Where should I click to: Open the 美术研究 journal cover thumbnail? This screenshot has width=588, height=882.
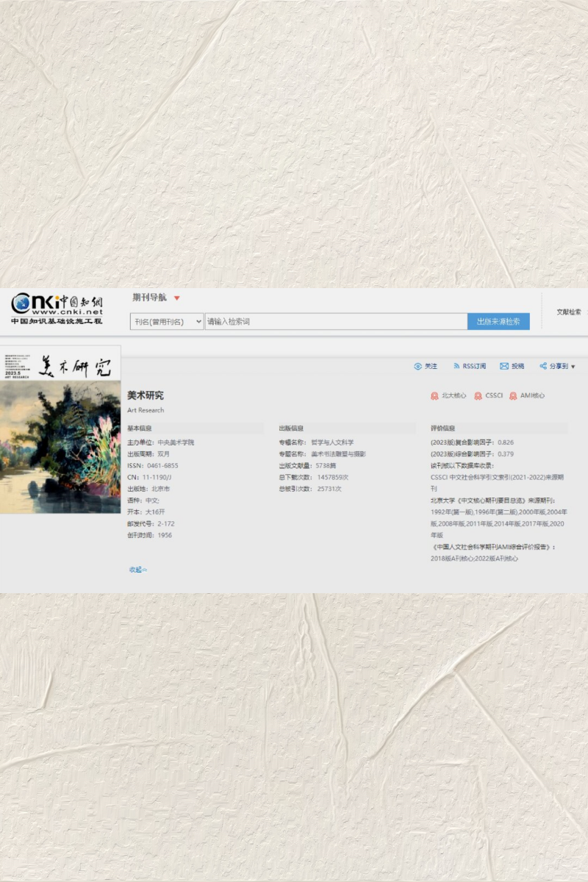(x=60, y=430)
